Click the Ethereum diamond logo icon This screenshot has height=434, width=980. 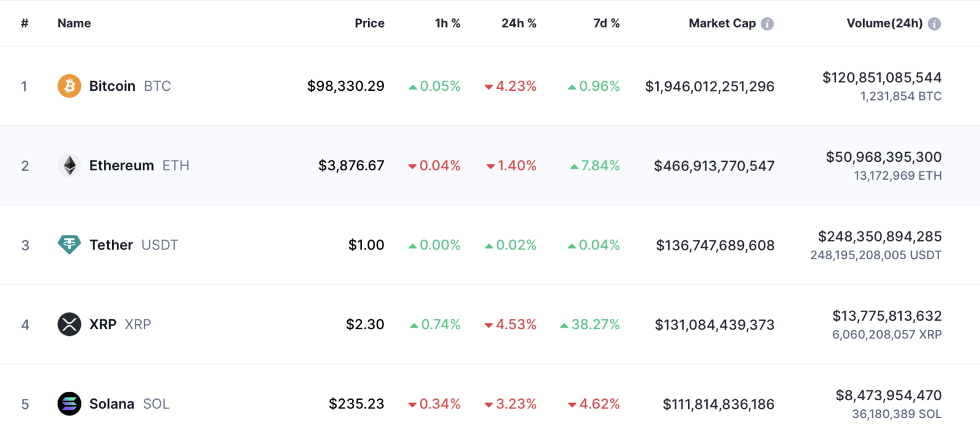point(69,166)
